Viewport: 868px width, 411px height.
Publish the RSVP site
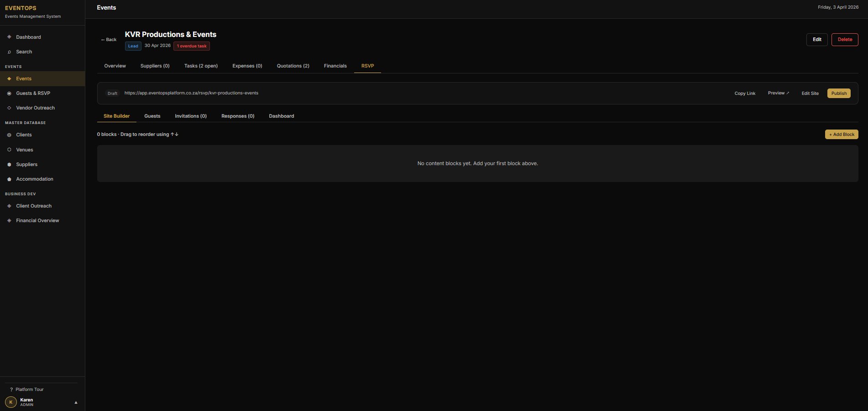pyautogui.click(x=839, y=94)
